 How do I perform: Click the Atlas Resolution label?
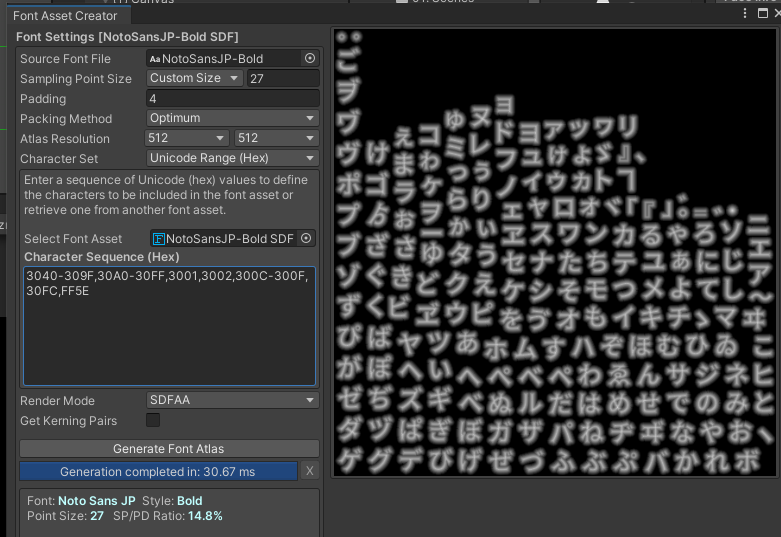[x=65, y=138]
